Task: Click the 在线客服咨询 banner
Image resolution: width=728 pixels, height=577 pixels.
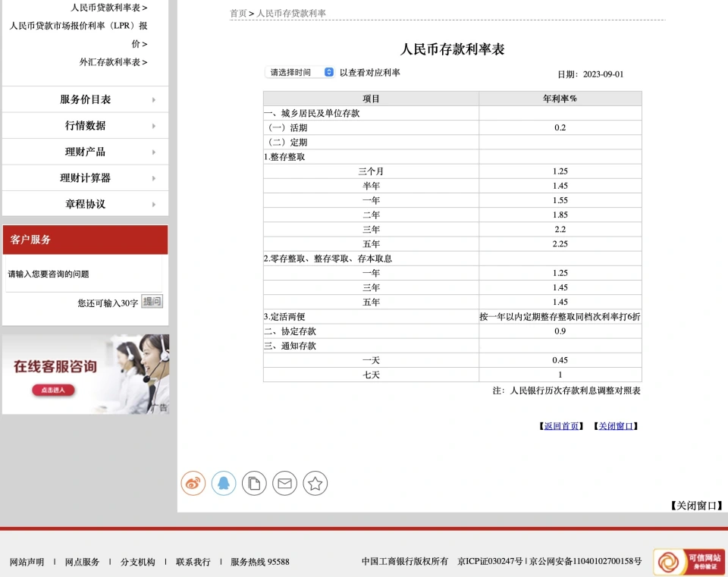Action: pos(86,375)
